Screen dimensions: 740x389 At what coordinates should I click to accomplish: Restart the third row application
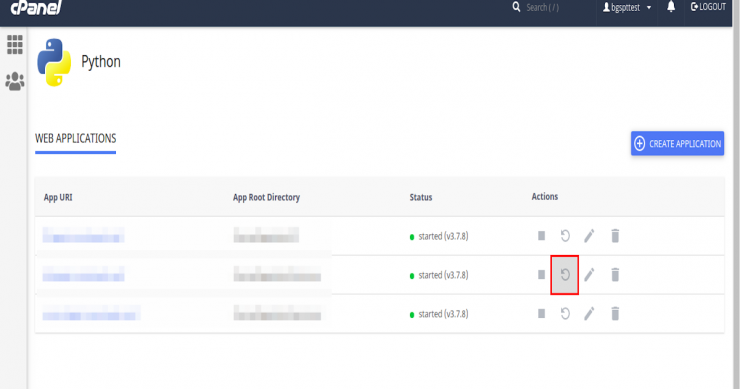click(565, 313)
